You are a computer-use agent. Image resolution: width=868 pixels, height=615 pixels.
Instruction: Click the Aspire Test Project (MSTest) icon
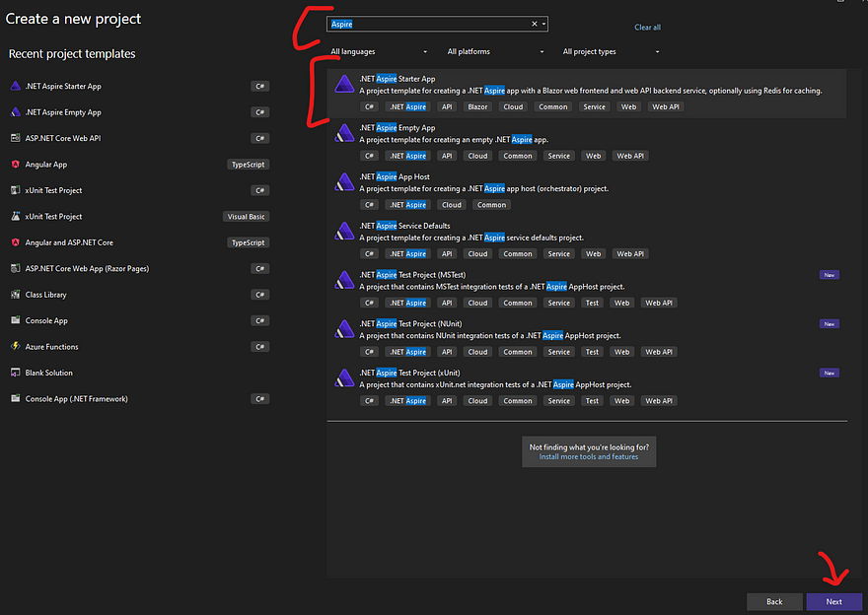[344, 280]
